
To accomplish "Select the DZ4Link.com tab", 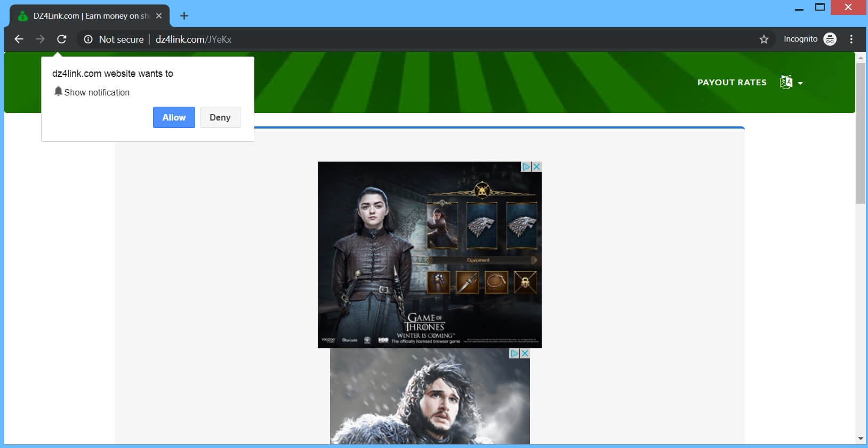I will point(90,16).
